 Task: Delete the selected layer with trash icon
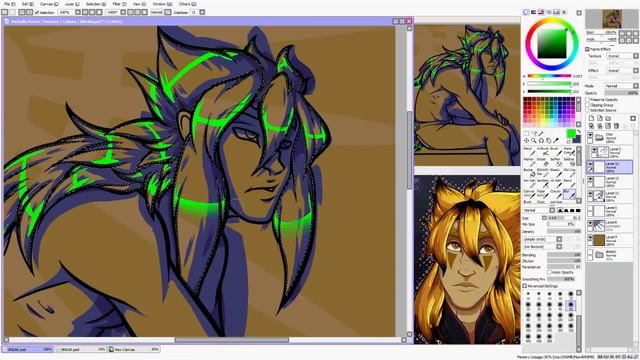pos(617,126)
